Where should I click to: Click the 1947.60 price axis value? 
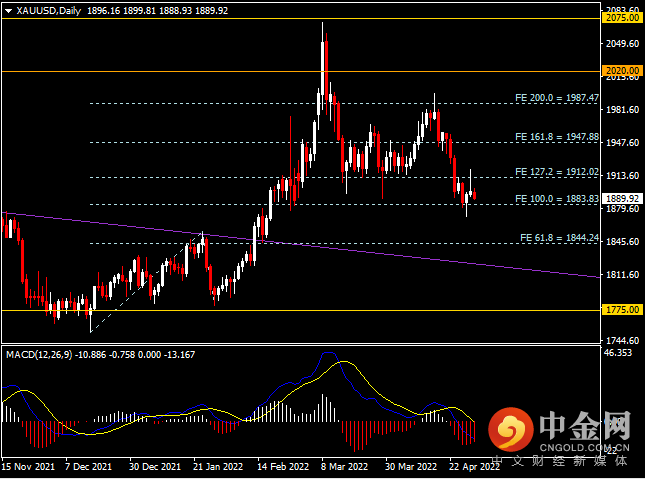coord(622,143)
